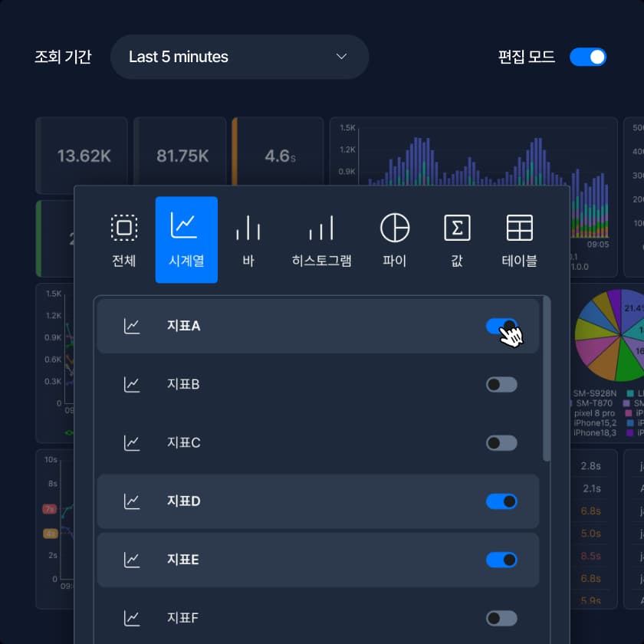Choose the 바 bar chart icon
The width and height of the screenshot is (644, 644).
pos(248,228)
